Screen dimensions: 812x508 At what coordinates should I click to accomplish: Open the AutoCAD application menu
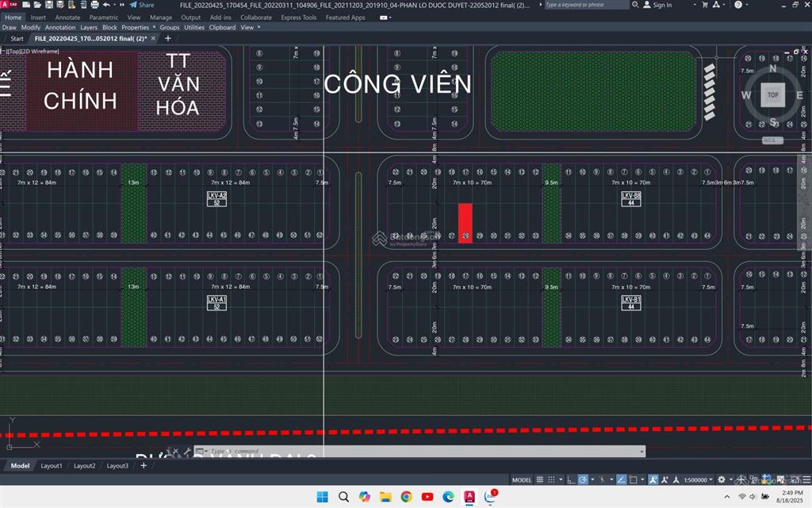(6, 4)
